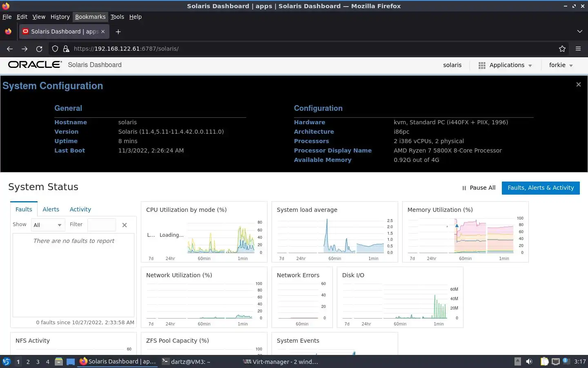Close the Solaris Dashboard tab

pyautogui.click(x=103, y=31)
